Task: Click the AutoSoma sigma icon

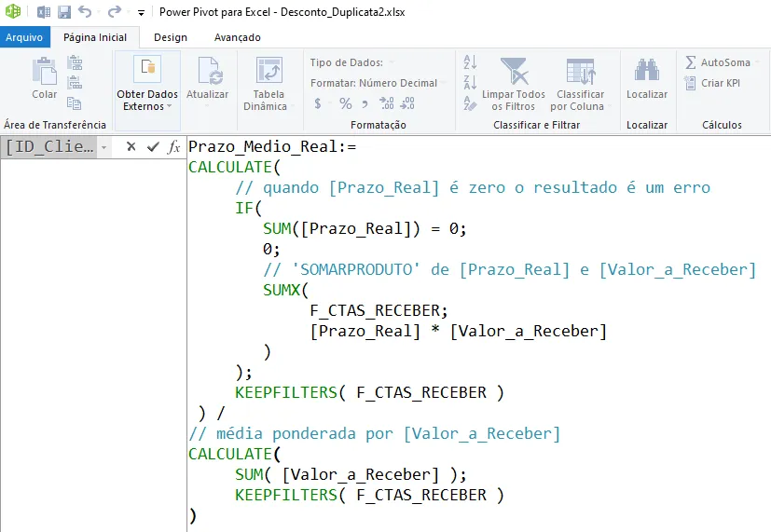Action: coord(691,62)
